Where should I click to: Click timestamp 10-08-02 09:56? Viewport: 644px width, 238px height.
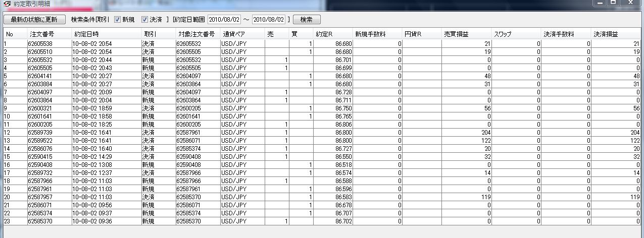click(92, 205)
